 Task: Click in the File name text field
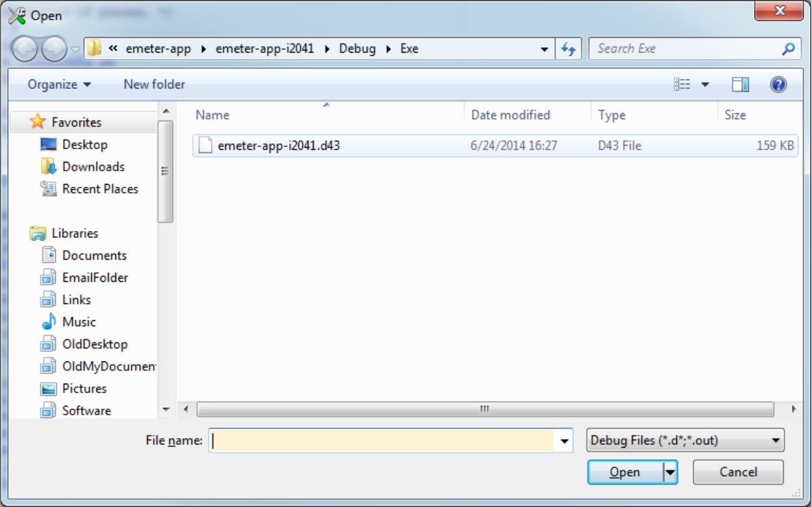click(x=381, y=441)
